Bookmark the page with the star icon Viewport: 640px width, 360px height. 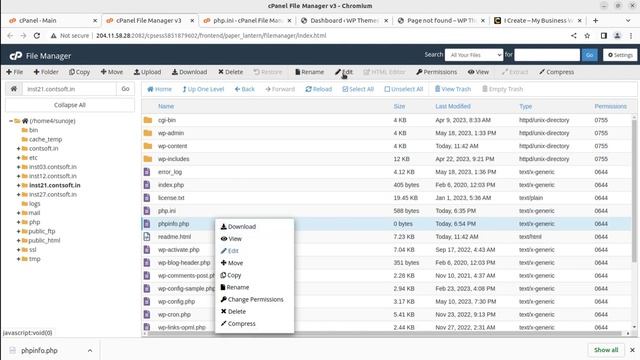[x=587, y=36]
